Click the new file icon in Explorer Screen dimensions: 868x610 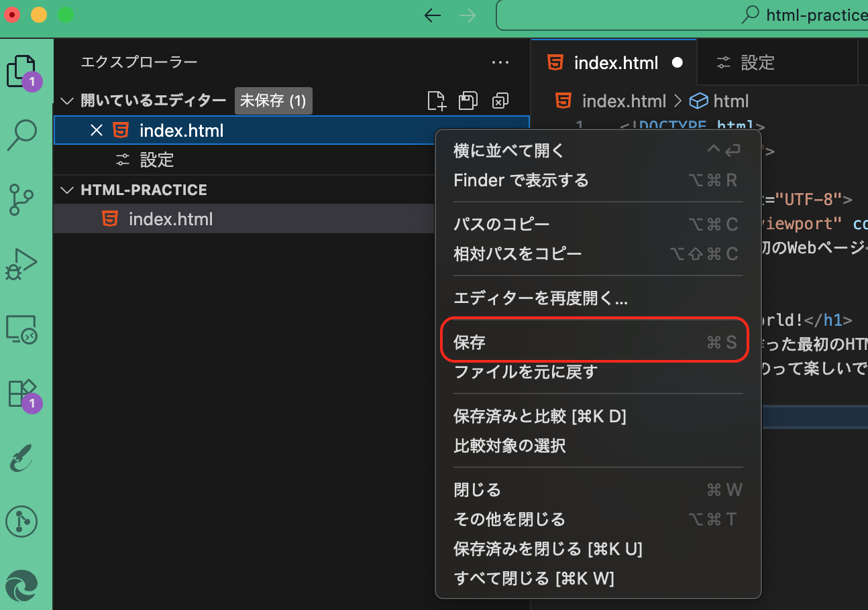pyautogui.click(x=436, y=101)
